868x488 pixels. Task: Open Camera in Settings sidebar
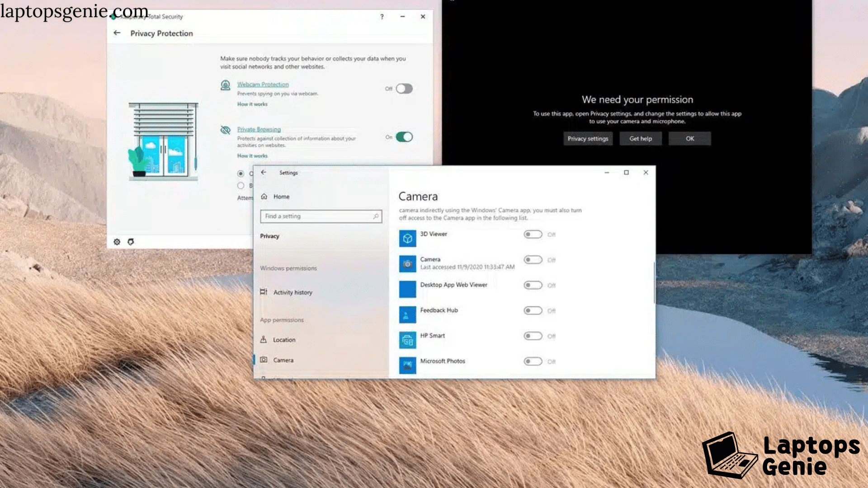click(283, 360)
